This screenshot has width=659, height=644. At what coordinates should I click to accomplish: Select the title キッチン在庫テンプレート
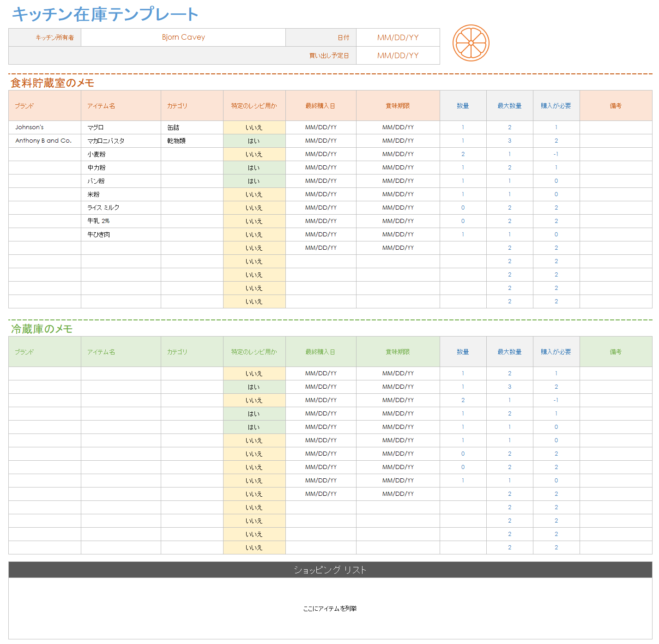105,14
